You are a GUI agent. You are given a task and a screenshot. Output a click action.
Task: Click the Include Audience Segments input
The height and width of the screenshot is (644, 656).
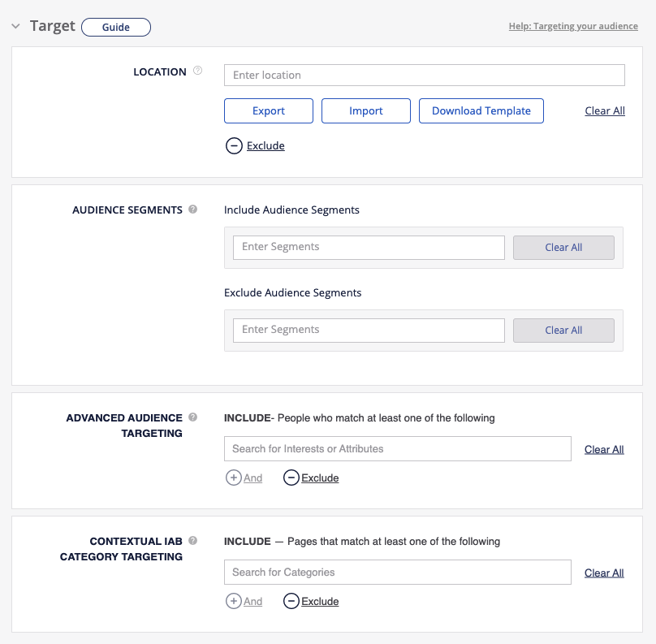369,247
